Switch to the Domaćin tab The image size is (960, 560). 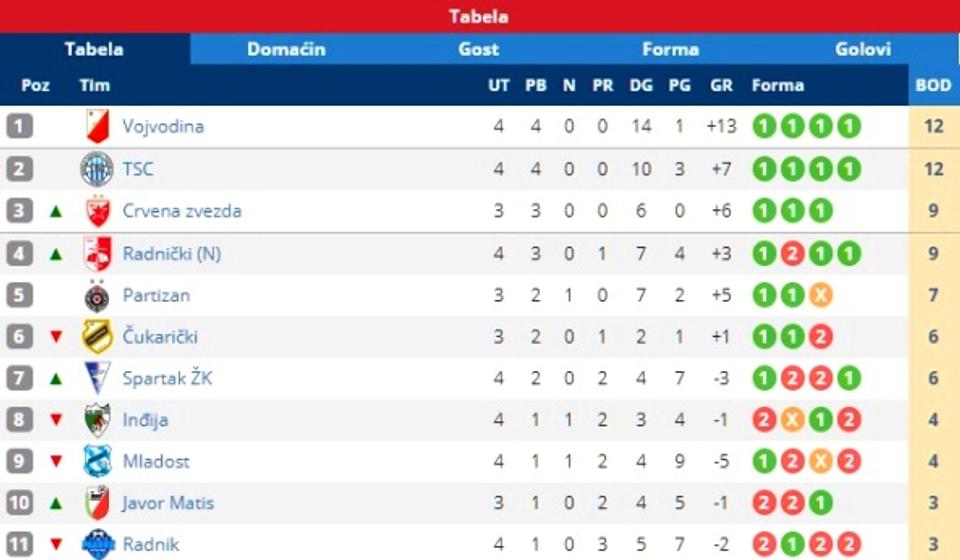pos(286,49)
